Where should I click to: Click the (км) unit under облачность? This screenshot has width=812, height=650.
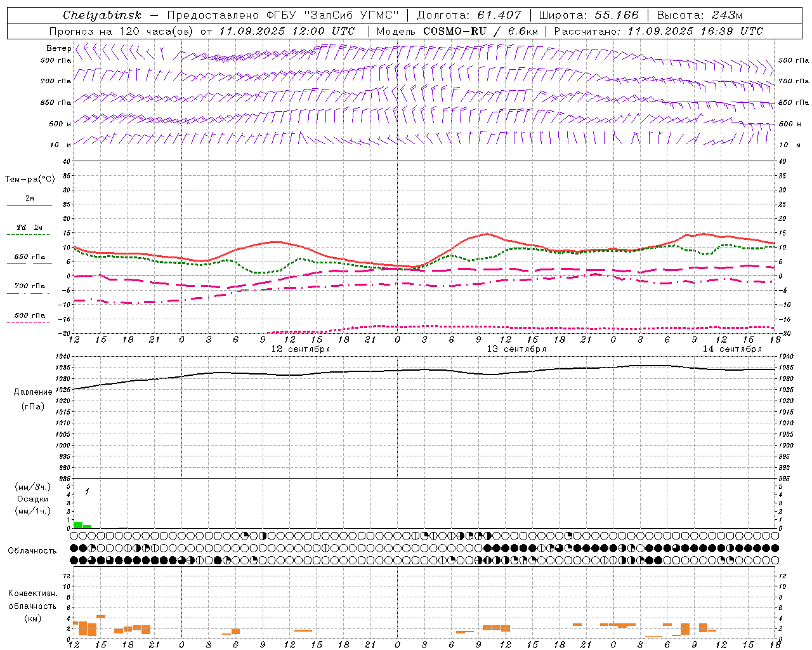click(x=32, y=618)
